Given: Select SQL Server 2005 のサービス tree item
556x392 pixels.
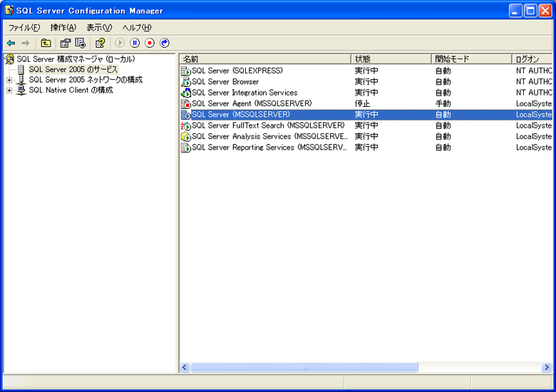Looking at the screenshot, I should pos(73,69).
